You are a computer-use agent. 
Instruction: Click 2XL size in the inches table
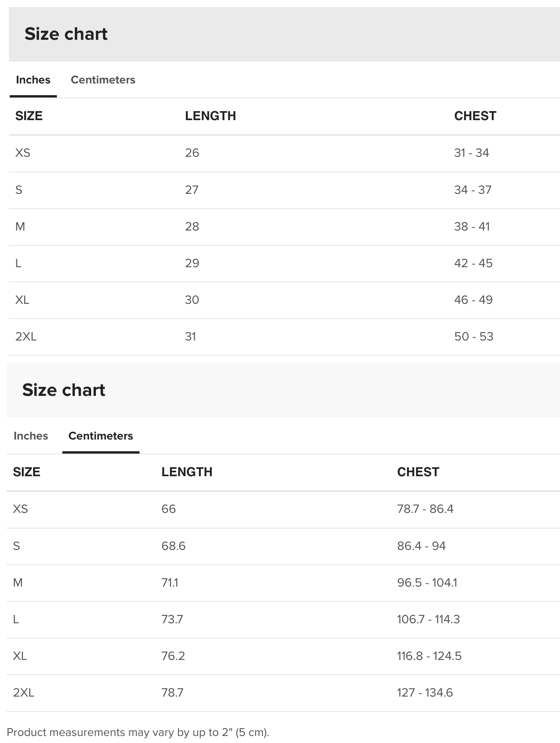26,337
